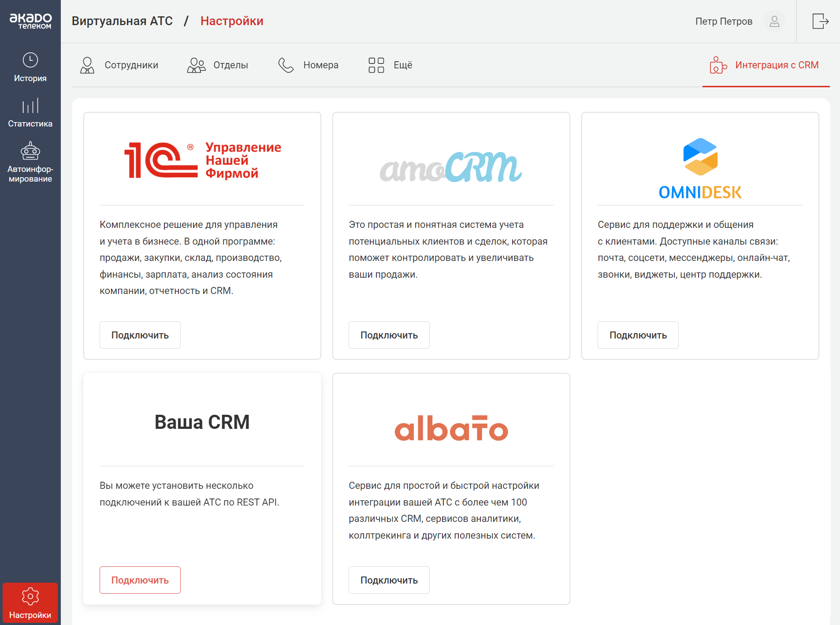Click the Настройки breadcrumb title
Viewport: 840px width, 625px height.
[232, 21]
